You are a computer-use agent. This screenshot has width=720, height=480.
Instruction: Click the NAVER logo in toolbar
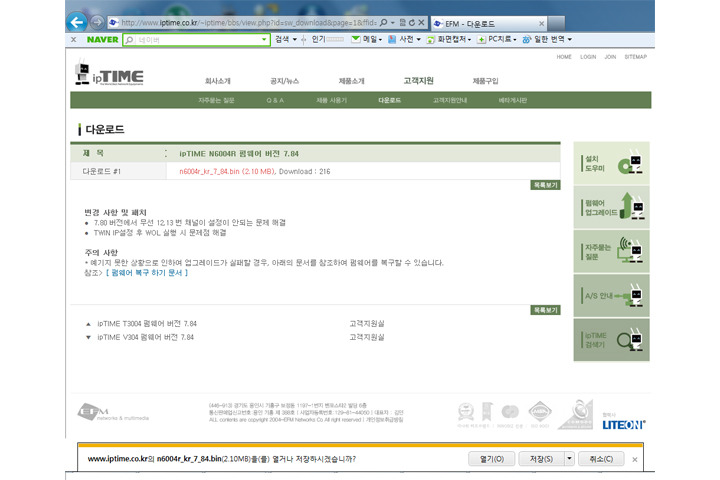pyautogui.click(x=102, y=40)
